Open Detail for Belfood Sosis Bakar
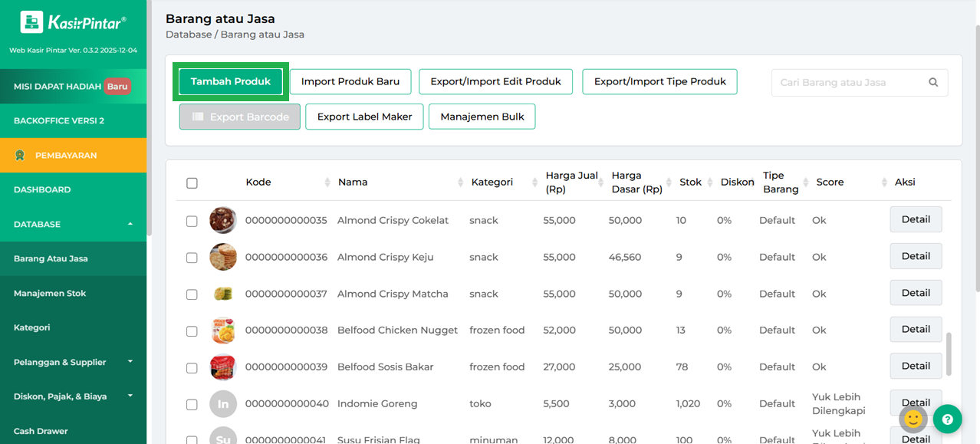The height and width of the screenshot is (444, 980). (x=916, y=367)
